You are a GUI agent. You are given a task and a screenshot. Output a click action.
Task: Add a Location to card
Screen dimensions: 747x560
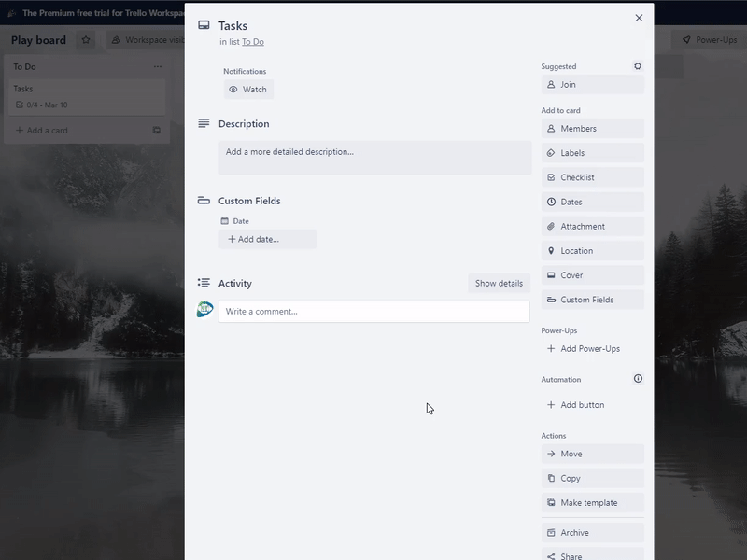tap(593, 251)
